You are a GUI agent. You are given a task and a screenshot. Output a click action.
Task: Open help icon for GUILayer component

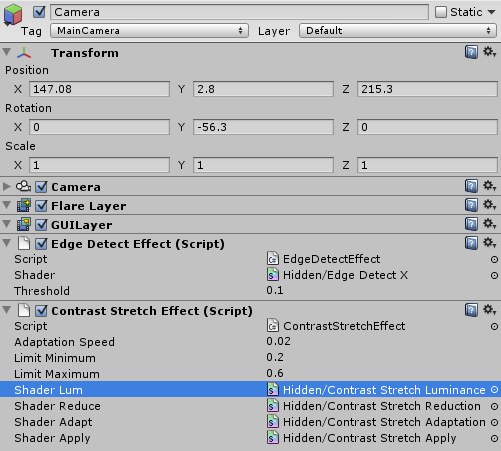click(x=471, y=224)
